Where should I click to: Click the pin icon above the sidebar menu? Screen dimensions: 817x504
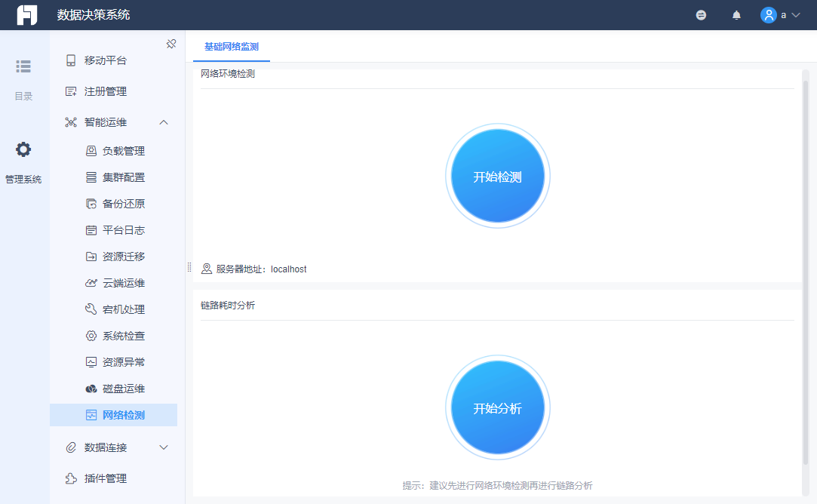click(171, 44)
